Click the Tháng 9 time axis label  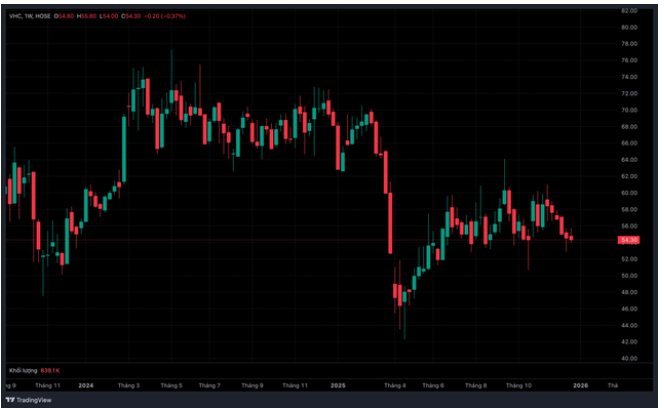pyautogui.click(x=252, y=386)
